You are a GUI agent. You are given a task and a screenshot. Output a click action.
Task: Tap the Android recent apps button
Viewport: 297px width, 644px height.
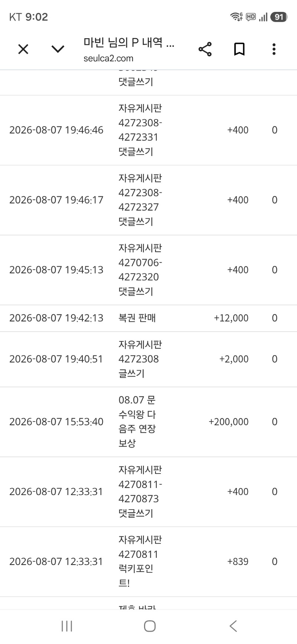point(67,626)
